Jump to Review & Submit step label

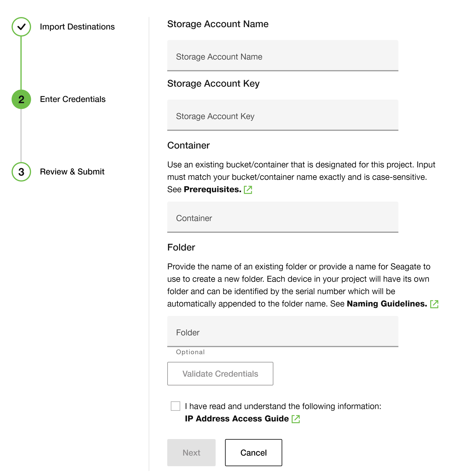pos(72,172)
